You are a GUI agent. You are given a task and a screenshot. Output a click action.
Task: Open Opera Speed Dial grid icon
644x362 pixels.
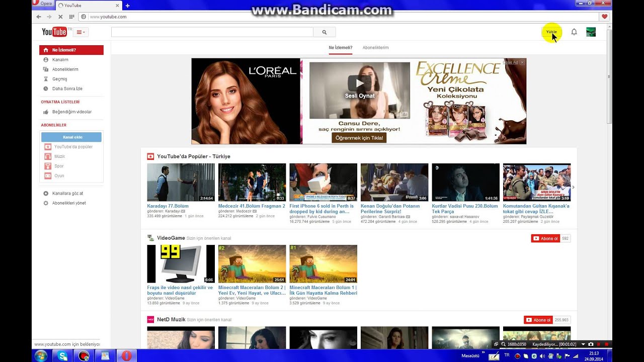point(71,17)
